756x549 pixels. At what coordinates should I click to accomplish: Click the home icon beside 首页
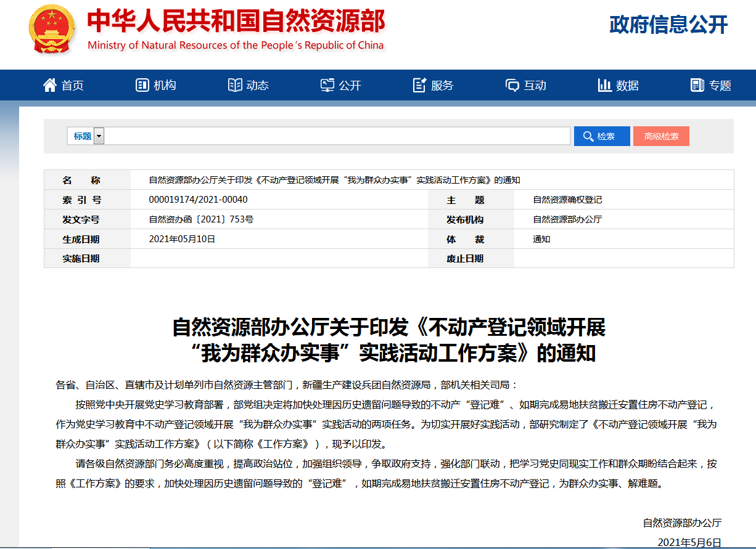50,85
